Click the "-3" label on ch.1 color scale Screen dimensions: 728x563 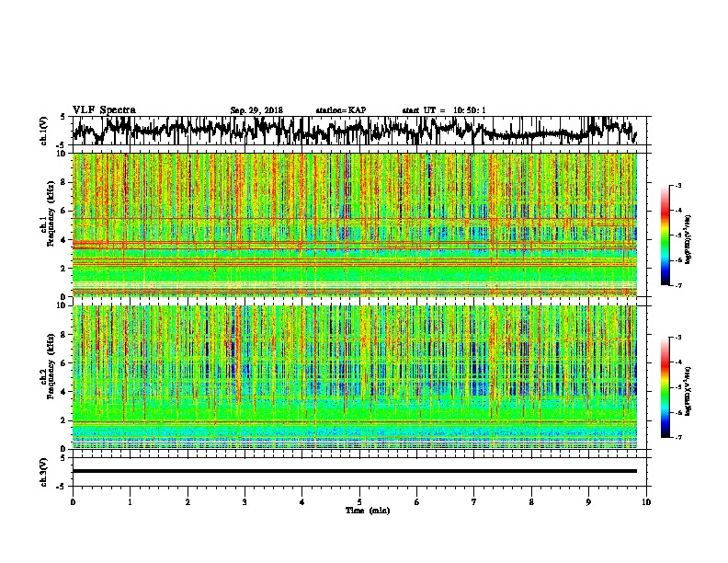point(677,185)
